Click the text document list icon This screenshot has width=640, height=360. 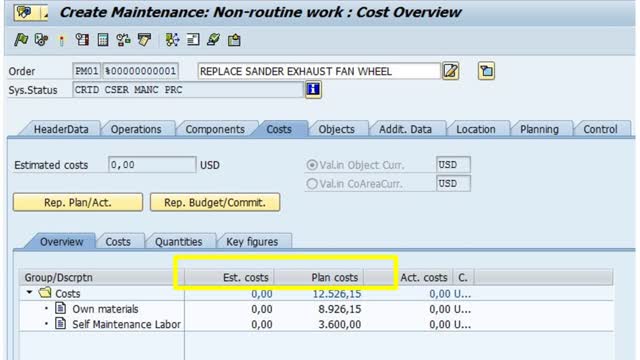click(x=193, y=40)
